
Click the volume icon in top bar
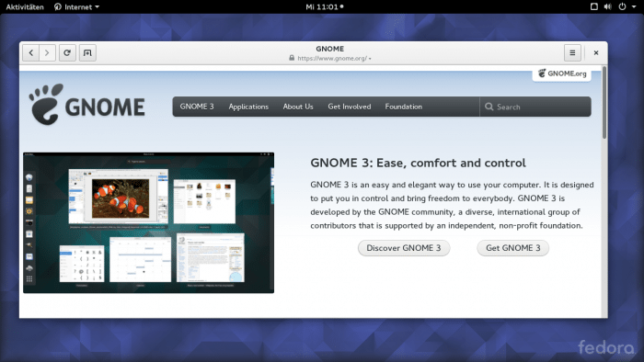608,6
